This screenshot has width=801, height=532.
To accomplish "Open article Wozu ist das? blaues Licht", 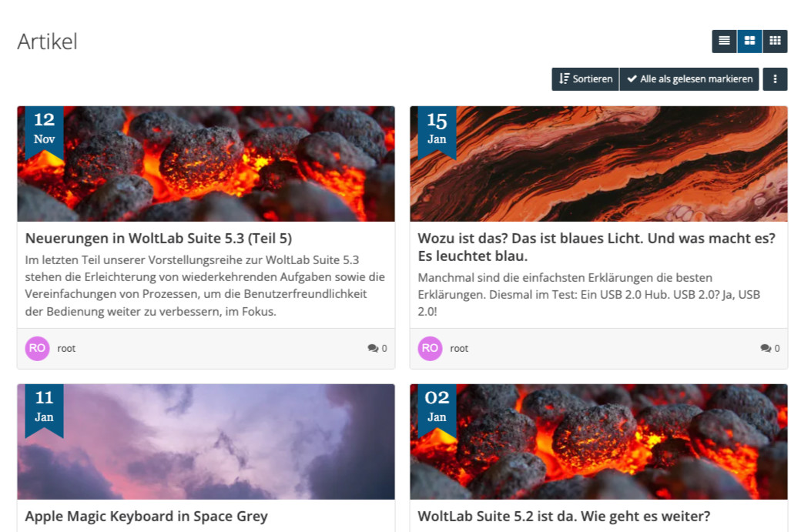I will coord(597,247).
